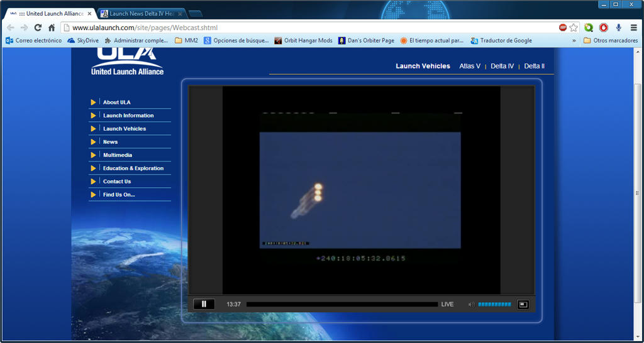Open the Otros marcadores folder
644x343 pixels.
(x=611, y=41)
